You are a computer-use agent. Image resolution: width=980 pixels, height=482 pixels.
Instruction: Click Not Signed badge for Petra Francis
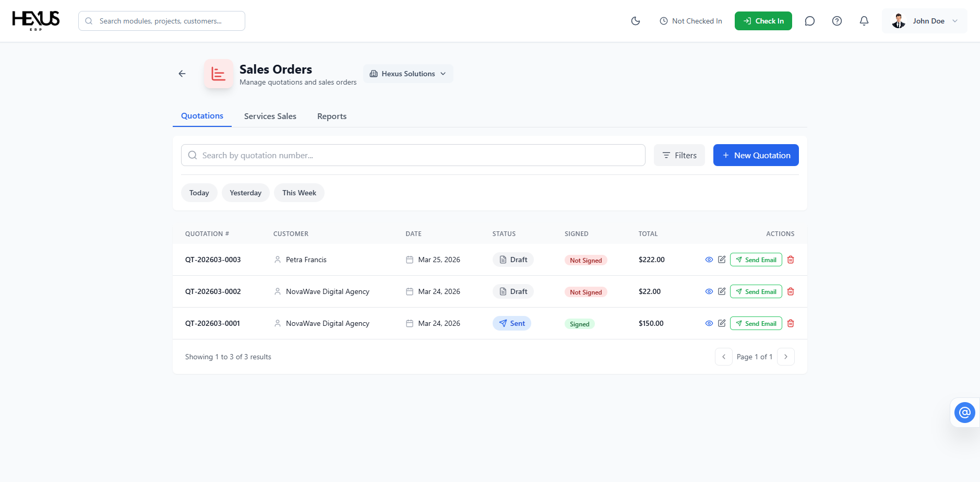586,260
